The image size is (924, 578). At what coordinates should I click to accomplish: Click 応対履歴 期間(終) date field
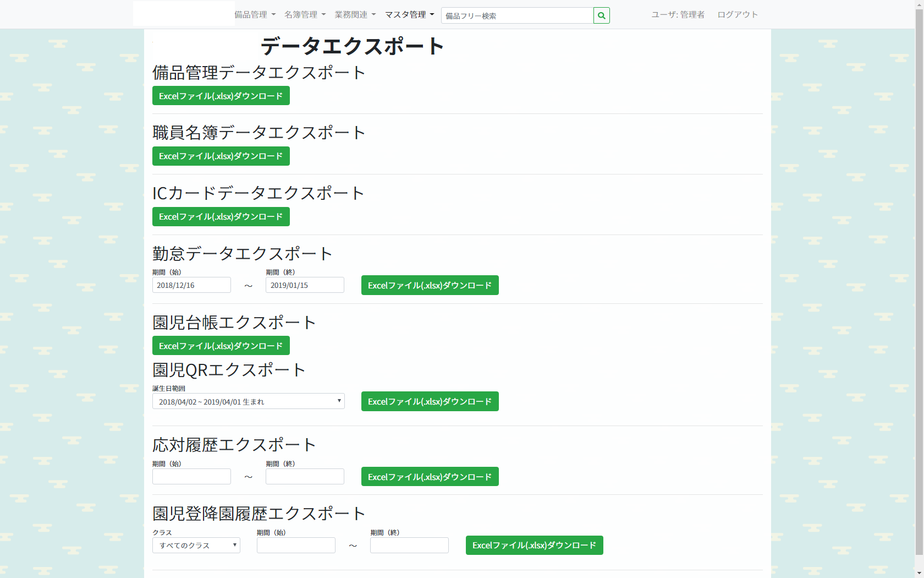click(x=305, y=477)
